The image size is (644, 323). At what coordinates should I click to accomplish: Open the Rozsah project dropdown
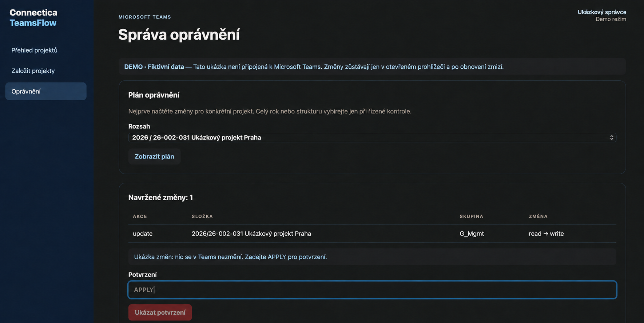[372, 137]
